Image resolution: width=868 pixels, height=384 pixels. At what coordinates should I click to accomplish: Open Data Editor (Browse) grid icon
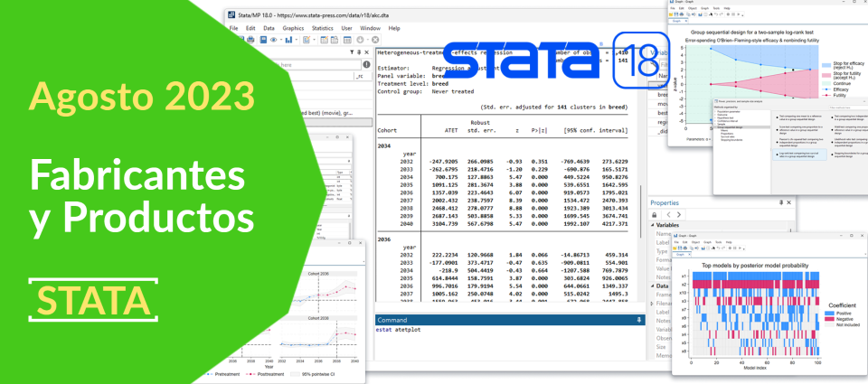coord(335,39)
